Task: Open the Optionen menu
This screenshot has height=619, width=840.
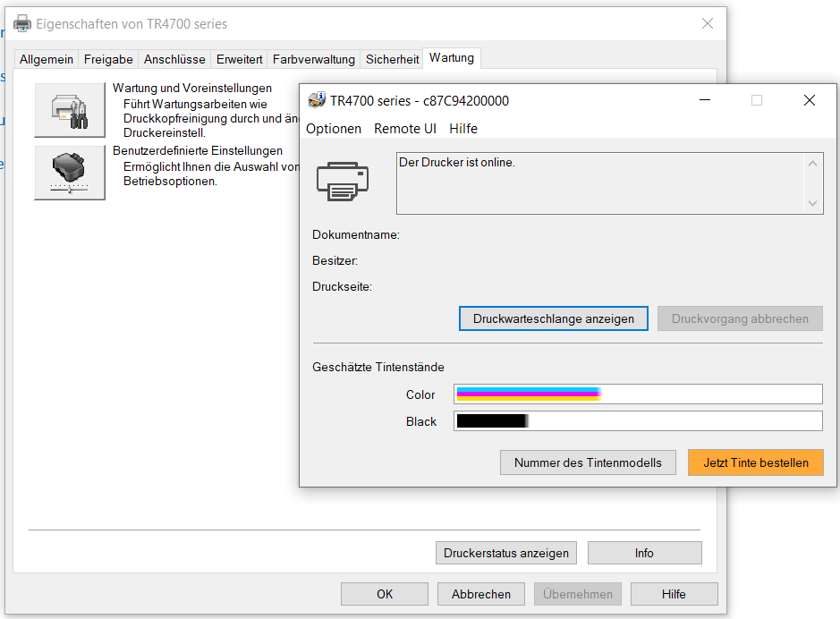Action: pyautogui.click(x=334, y=129)
